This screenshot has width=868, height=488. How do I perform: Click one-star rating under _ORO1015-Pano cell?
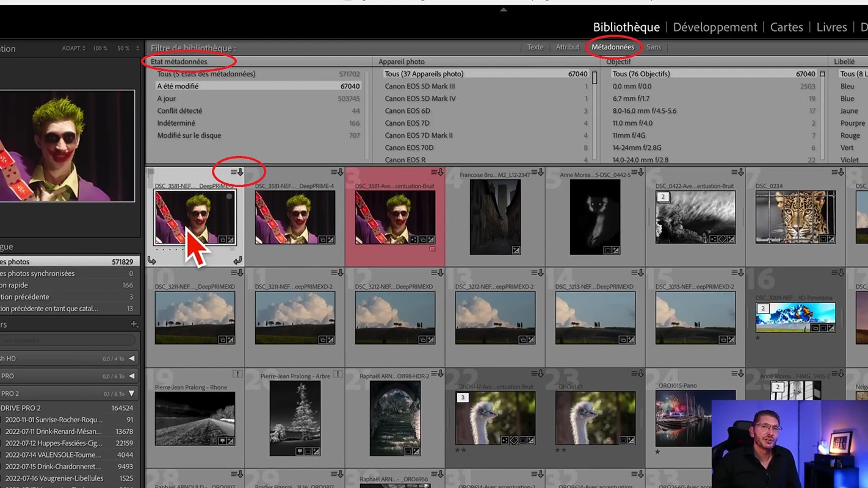[658, 451]
